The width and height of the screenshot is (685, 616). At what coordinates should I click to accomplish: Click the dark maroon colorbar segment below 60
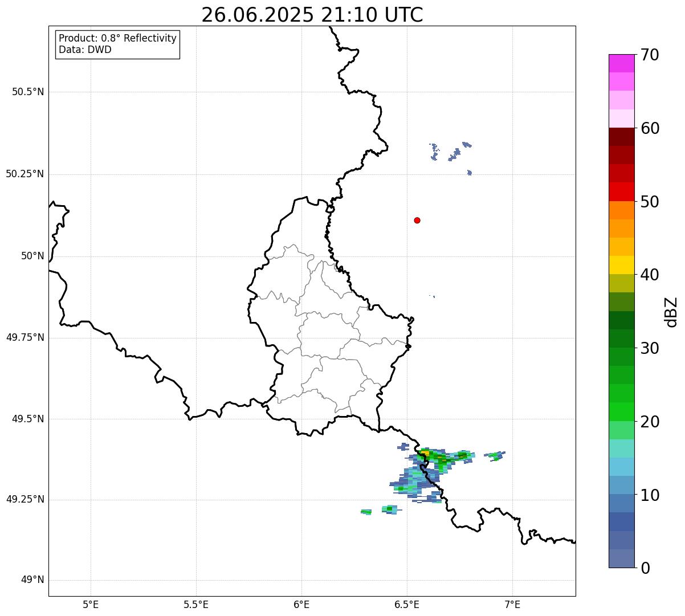[621, 137]
